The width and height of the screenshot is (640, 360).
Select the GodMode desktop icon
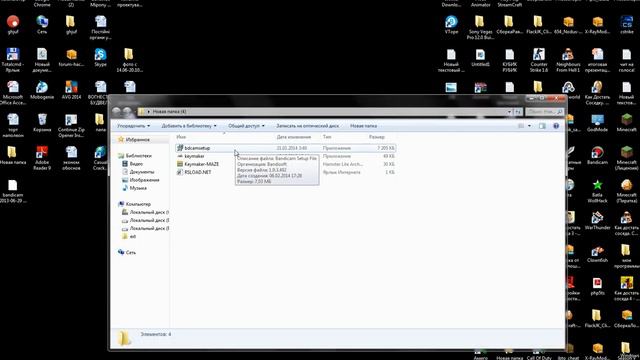[598, 123]
